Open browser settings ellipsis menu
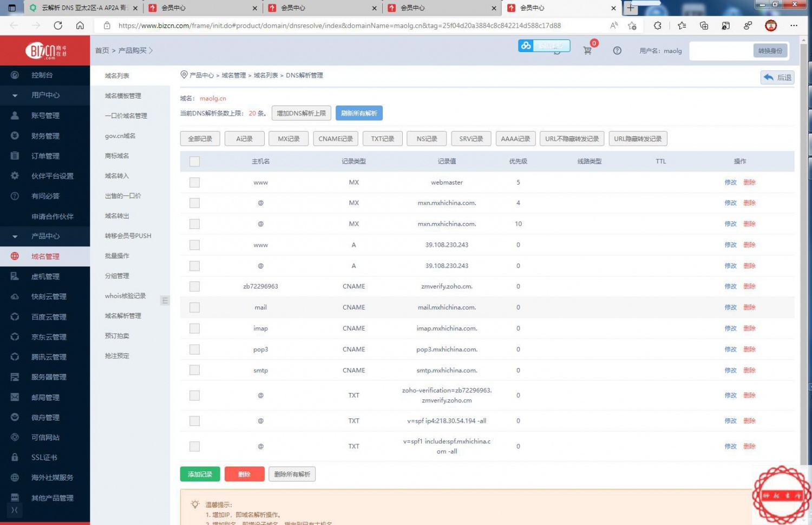The width and height of the screenshot is (812, 525). (794, 25)
